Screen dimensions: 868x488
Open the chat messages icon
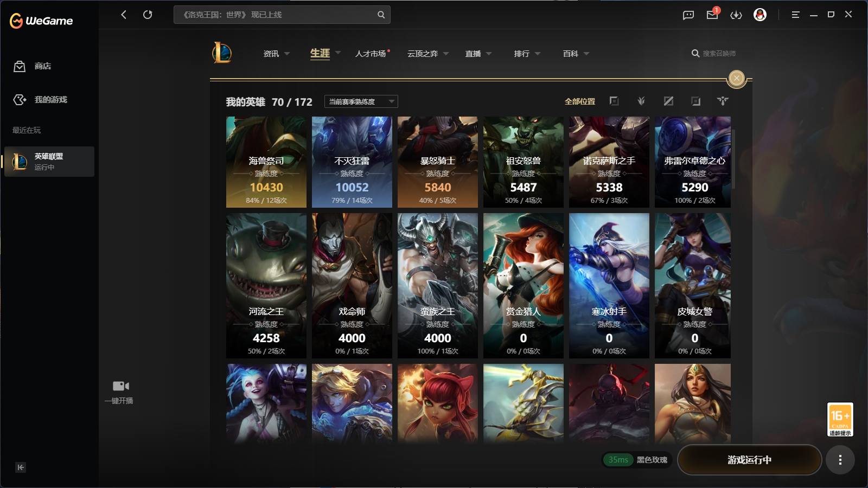pyautogui.click(x=688, y=15)
